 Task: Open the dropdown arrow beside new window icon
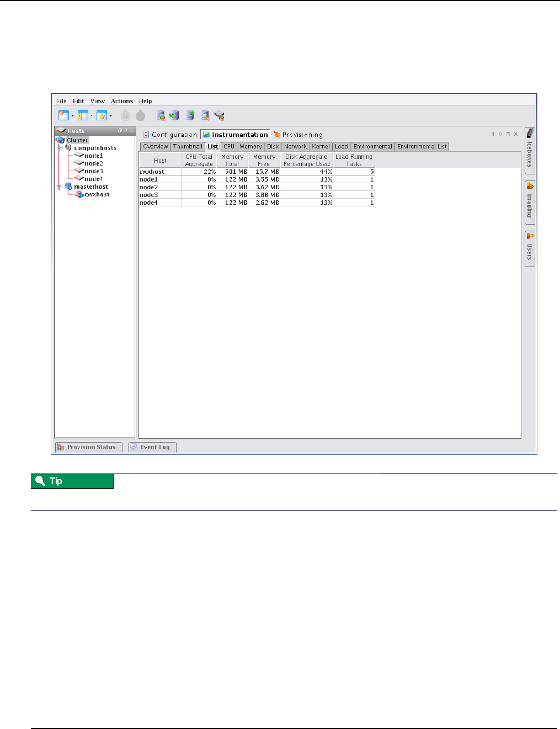coord(72,116)
